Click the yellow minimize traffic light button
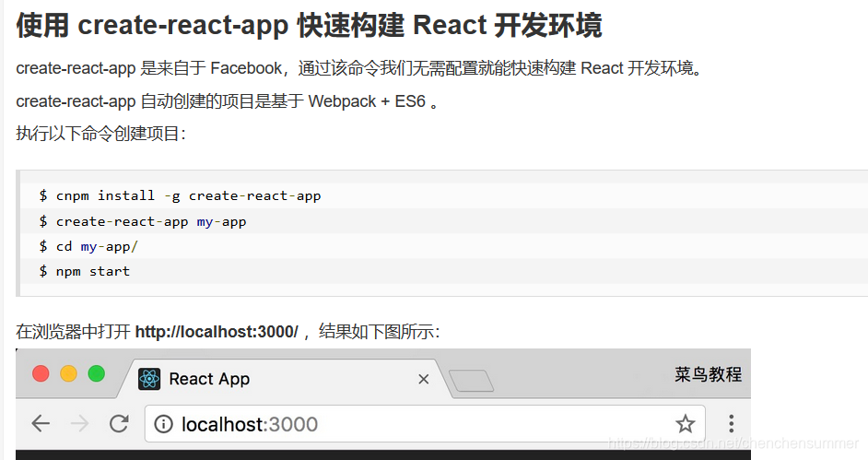 click(x=68, y=373)
